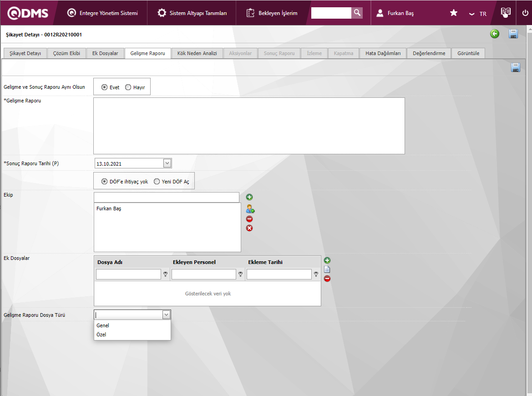Click filter icon beside Ekleme Tarihi
This screenshot has width=532, height=396.
click(x=316, y=274)
